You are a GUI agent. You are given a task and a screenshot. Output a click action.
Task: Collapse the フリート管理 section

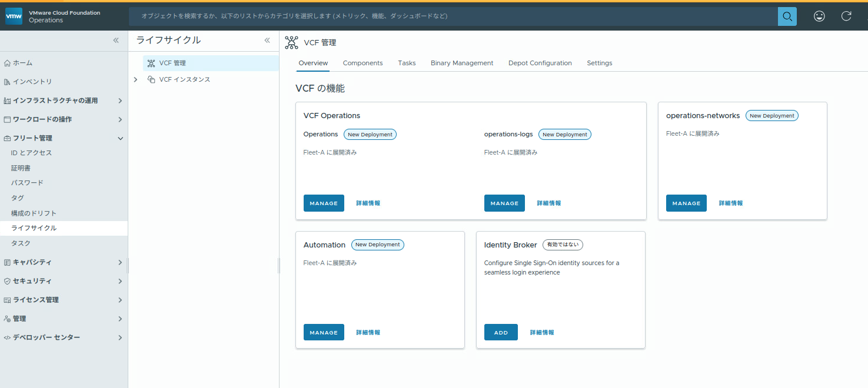coord(120,138)
